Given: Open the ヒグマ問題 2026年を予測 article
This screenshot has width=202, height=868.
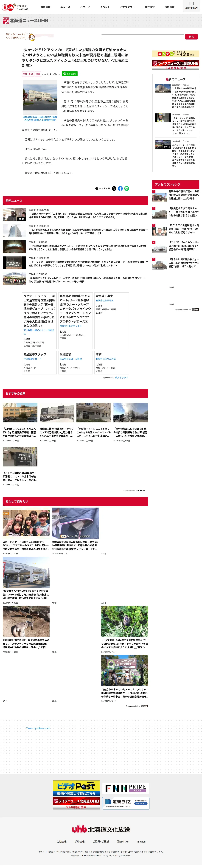Looking at the screenshot, I should click(125, 630).
